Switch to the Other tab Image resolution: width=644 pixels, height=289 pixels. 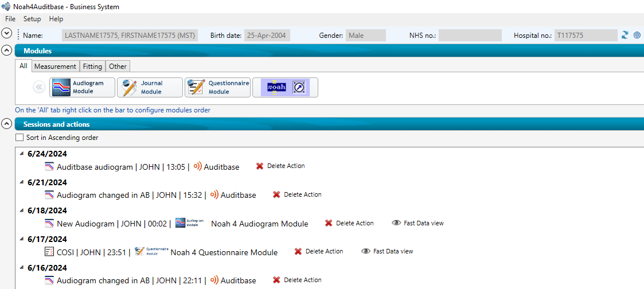pyautogui.click(x=118, y=66)
